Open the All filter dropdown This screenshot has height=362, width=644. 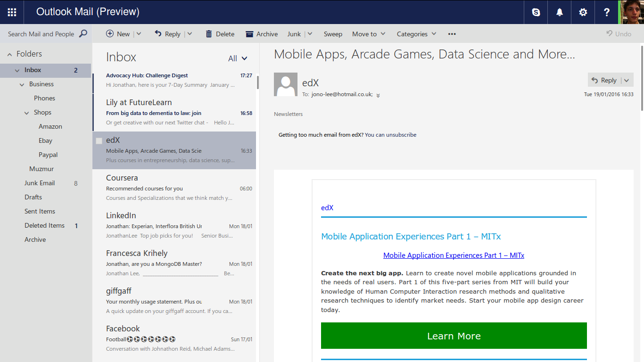[x=238, y=58]
